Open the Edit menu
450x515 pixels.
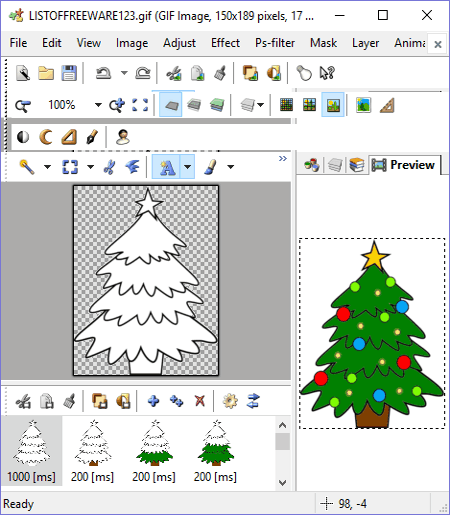[x=52, y=43]
